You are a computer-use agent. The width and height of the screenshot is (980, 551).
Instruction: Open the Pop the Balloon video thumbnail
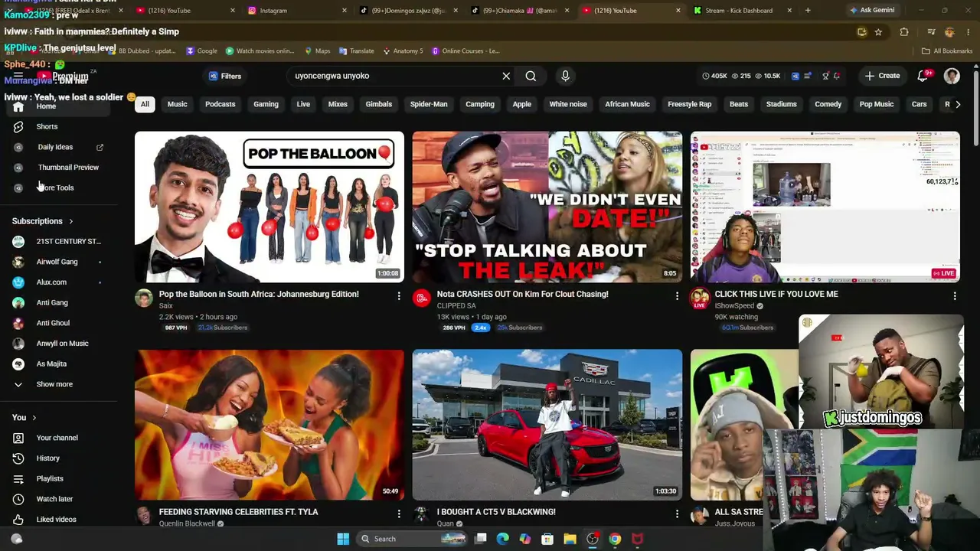click(x=269, y=207)
